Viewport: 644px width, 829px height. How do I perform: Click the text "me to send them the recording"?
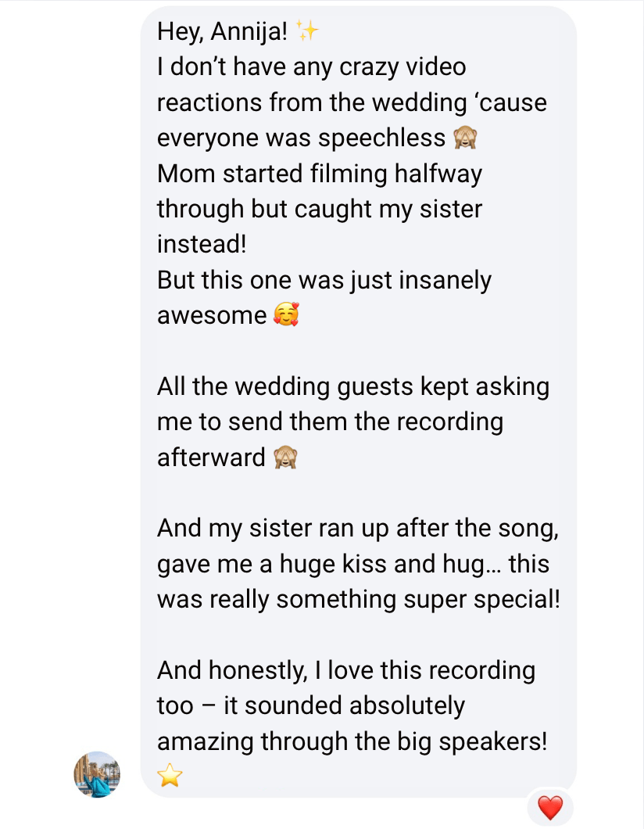coord(330,422)
